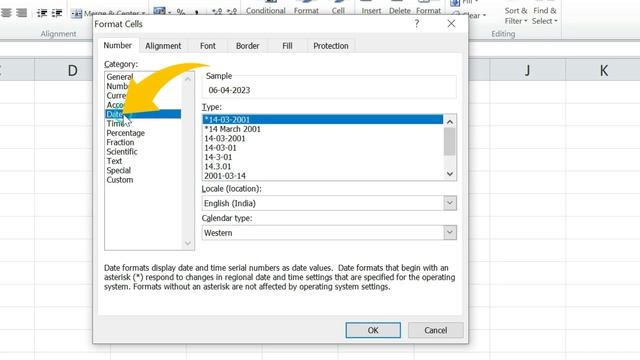
Task: Open the Font tab
Action: 208,46
